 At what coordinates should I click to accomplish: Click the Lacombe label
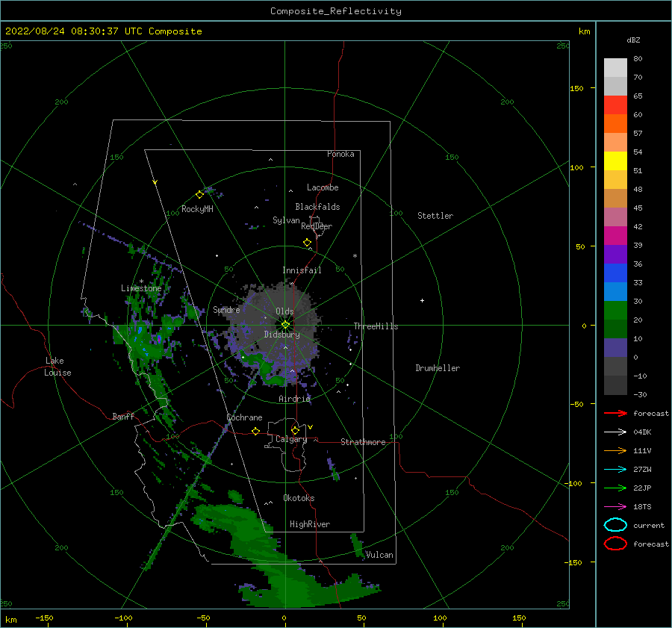(323, 187)
